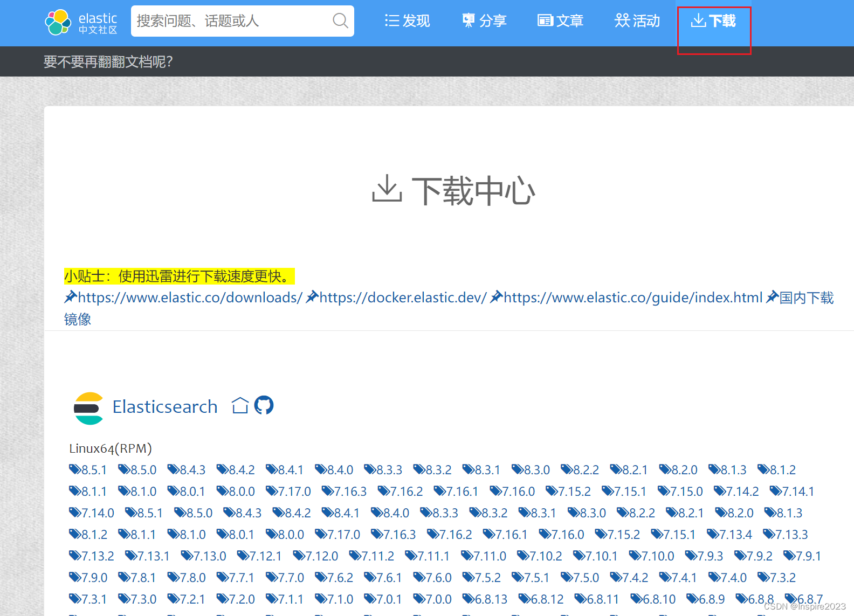Download version 7.11.0
Image resolution: width=854 pixels, height=616 pixels.
pos(484,556)
